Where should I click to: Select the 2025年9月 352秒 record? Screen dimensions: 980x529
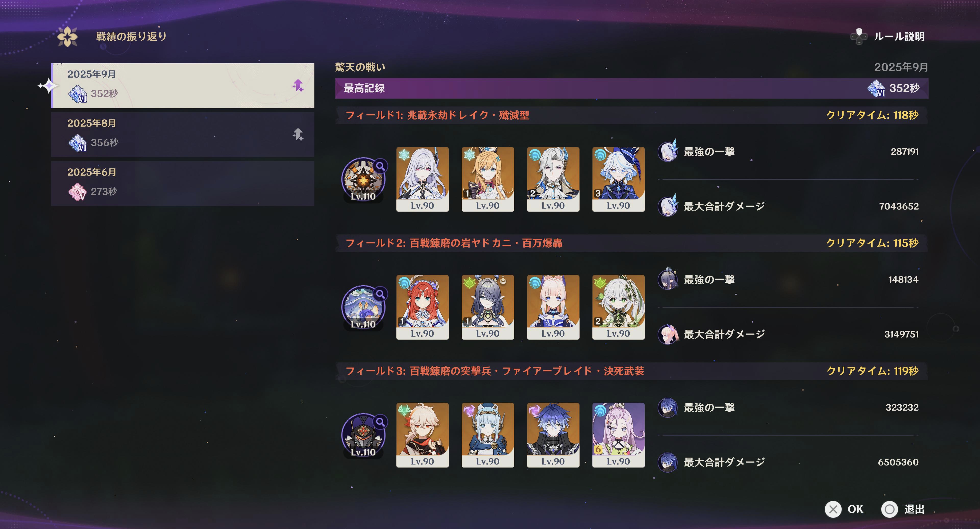183,85
